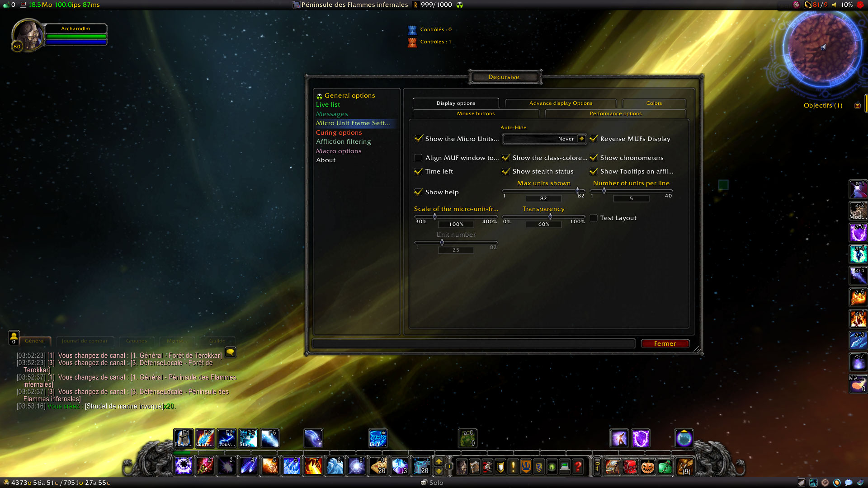The width and height of the screenshot is (868, 488).
Task: Click the Transparency slider handle
Action: 550,216
